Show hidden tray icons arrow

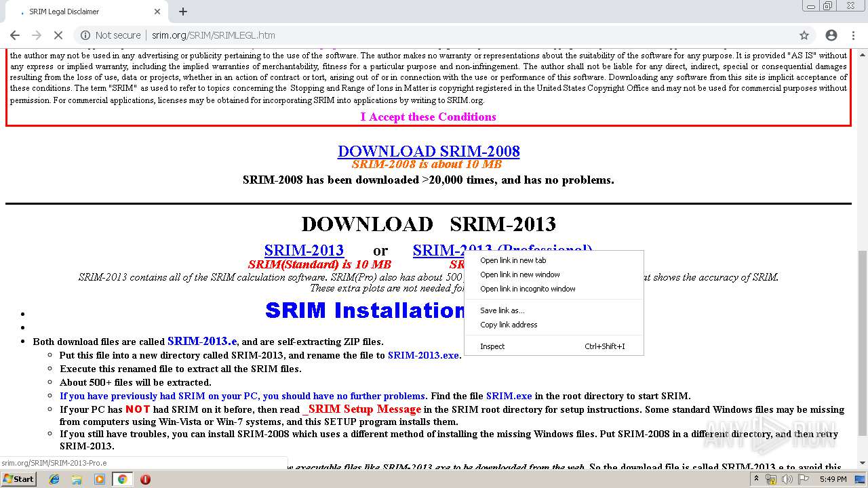[x=756, y=479]
